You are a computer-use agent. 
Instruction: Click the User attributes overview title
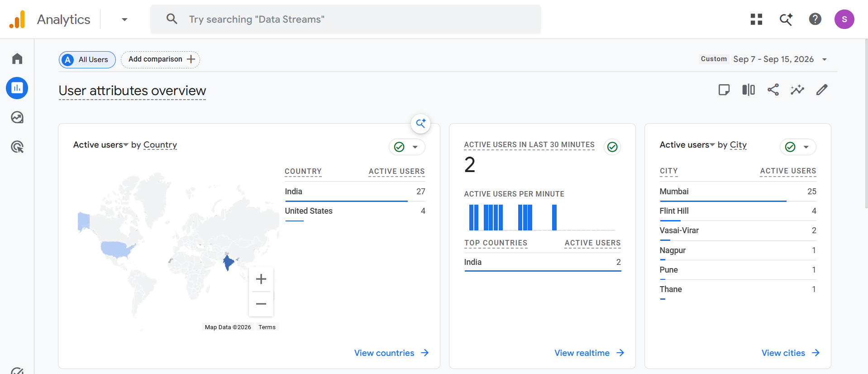(x=132, y=91)
